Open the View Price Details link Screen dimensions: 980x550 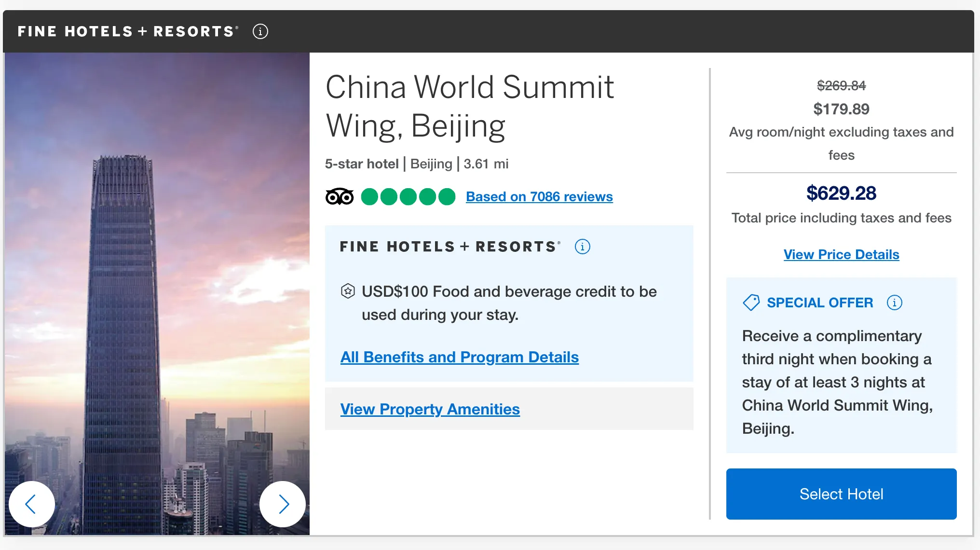(x=841, y=254)
